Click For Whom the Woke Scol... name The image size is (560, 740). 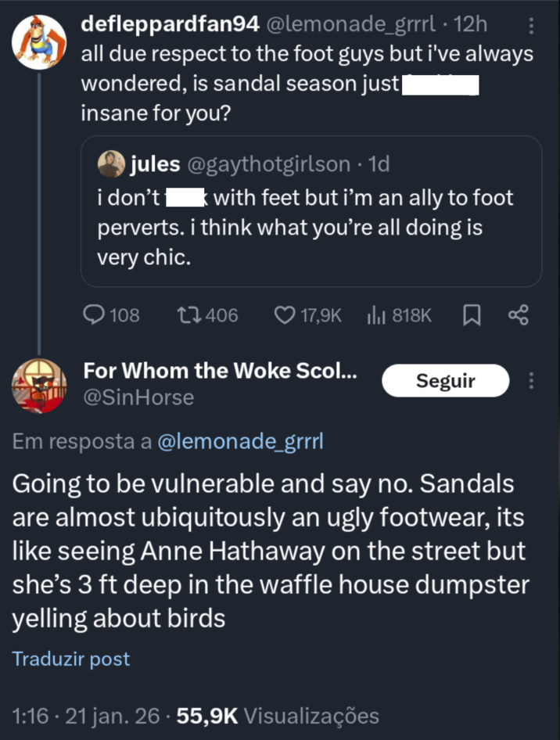(220, 371)
